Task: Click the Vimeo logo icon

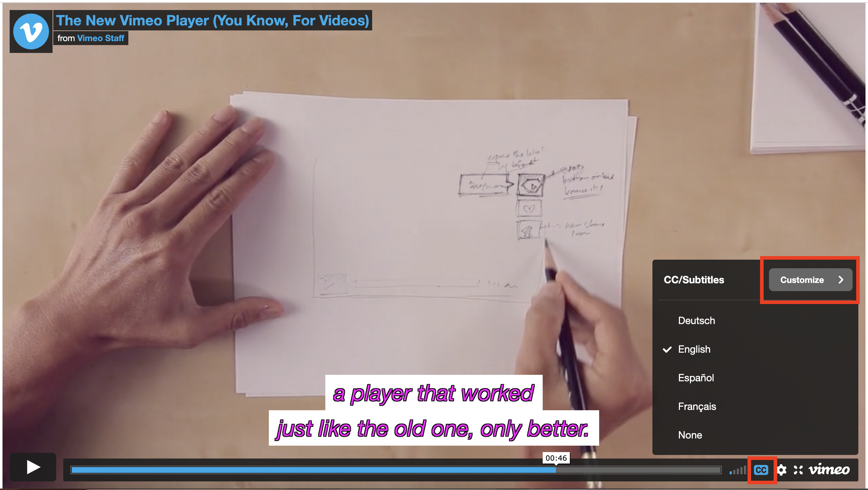Action: coord(31,29)
